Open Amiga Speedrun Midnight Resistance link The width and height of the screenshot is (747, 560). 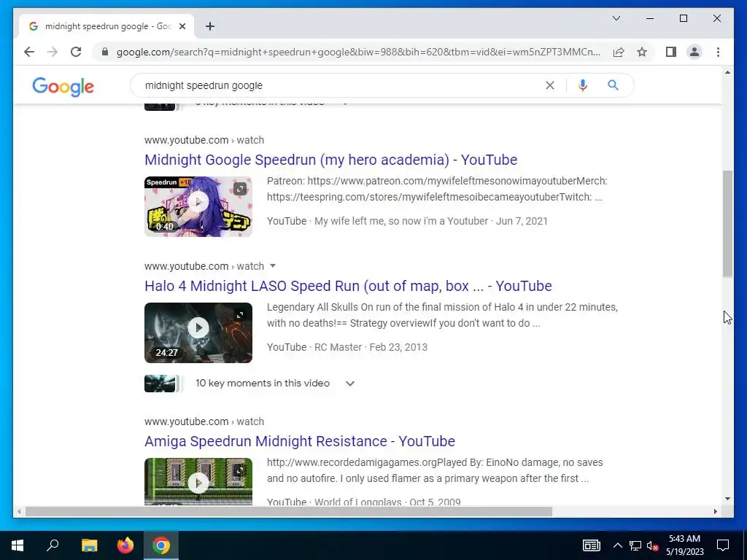coord(300,441)
